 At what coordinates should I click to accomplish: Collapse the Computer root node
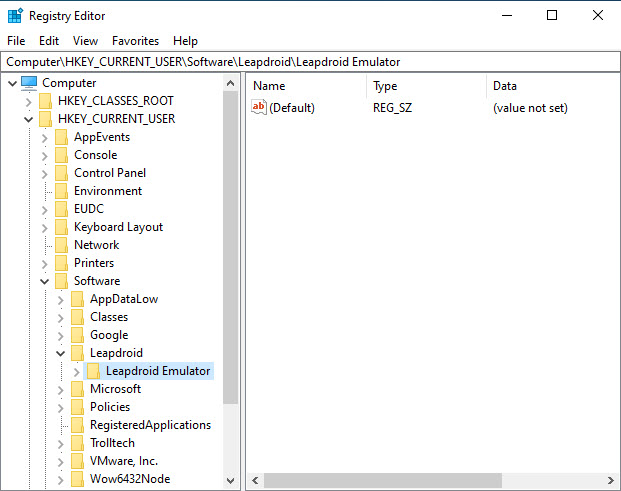tap(12, 83)
